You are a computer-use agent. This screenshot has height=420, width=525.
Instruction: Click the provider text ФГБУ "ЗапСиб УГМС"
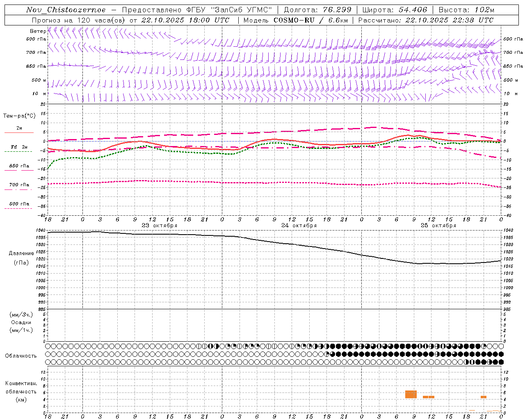coord(230,10)
